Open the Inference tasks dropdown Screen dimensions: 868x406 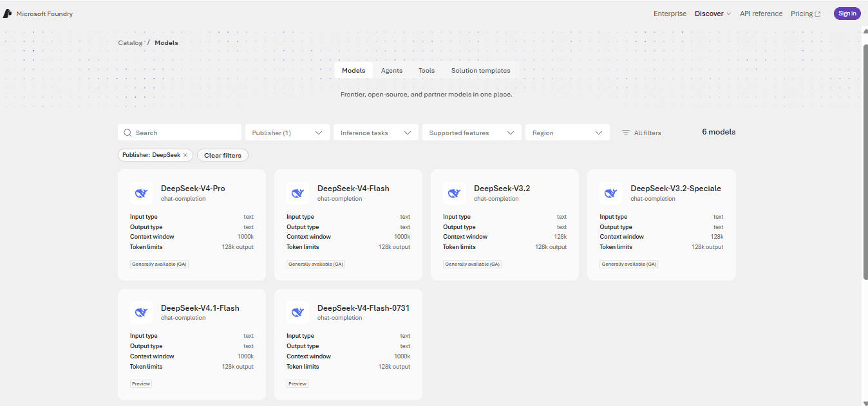(x=376, y=133)
